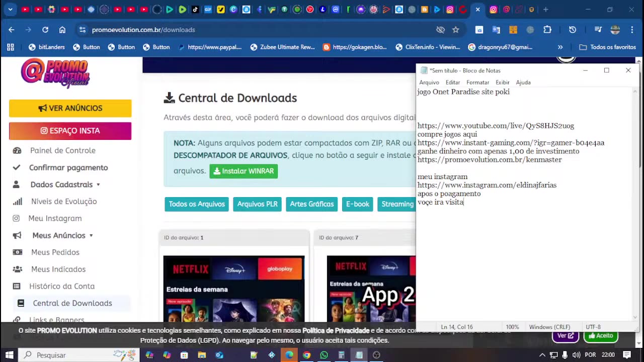Open WhatsApp from the taskbar
The height and width of the screenshot is (362, 644).
click(x=324, y=355)
